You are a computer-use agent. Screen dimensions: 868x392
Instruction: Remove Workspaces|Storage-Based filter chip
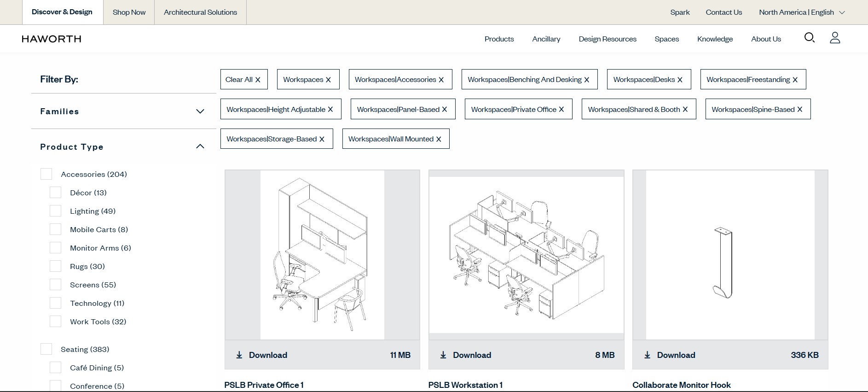(322, 139)
